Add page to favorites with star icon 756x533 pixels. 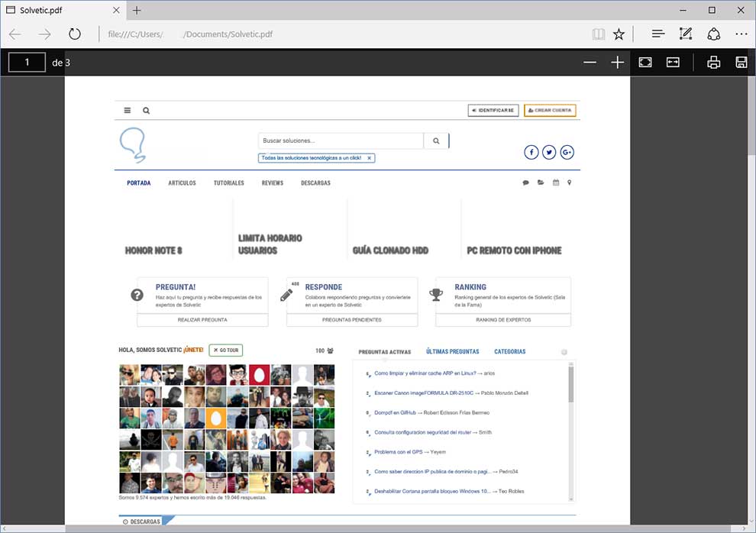(x=619, y=34)
